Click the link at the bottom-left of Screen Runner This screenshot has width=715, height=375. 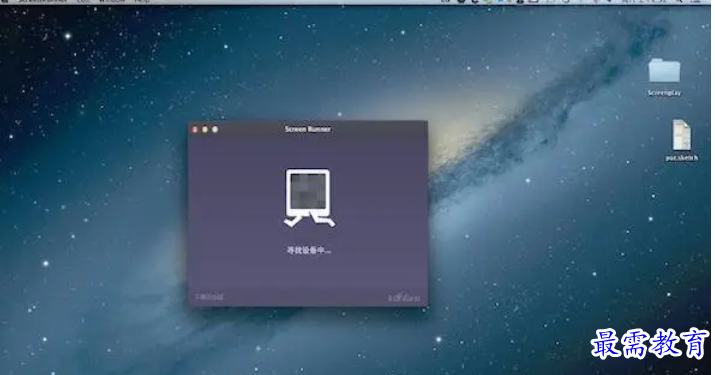coord(209,297)
